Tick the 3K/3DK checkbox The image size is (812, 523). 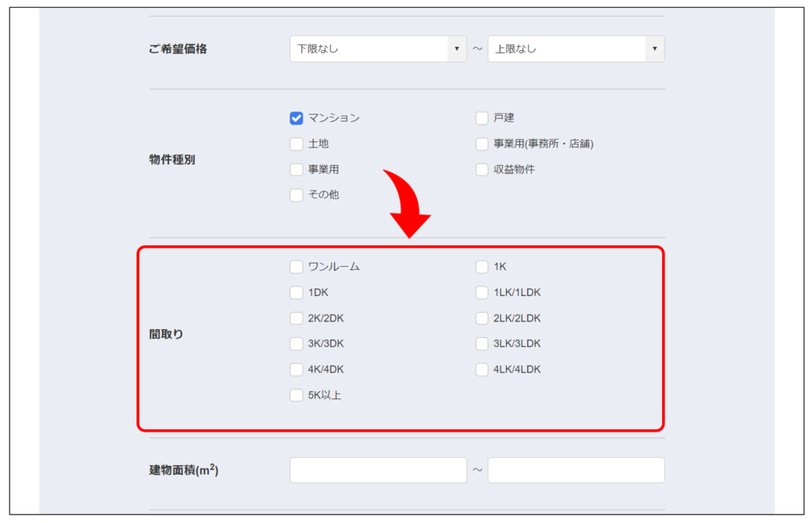coord(297,344)
